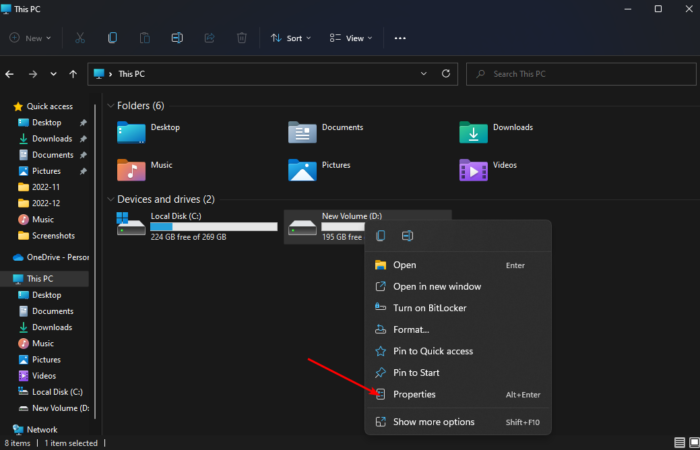Open OneDrive - Personal in sidebar
The image size is (700, 450).
point(50,257)
